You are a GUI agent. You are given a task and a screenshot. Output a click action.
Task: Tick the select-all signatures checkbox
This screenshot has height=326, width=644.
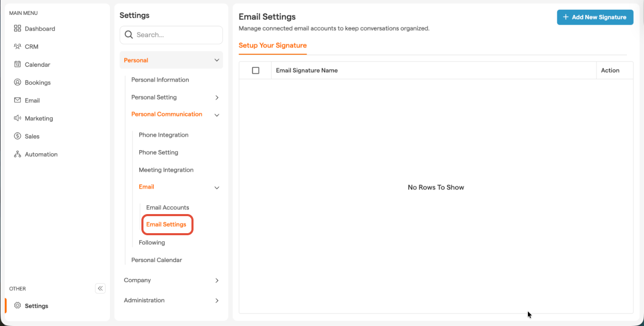tap(255, 70)
